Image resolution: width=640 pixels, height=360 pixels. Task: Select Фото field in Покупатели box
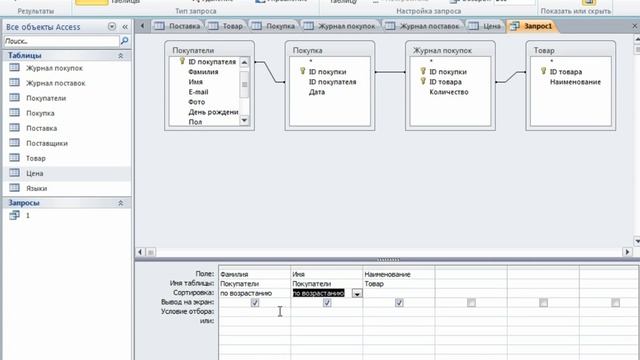click(x=196, y=102)
